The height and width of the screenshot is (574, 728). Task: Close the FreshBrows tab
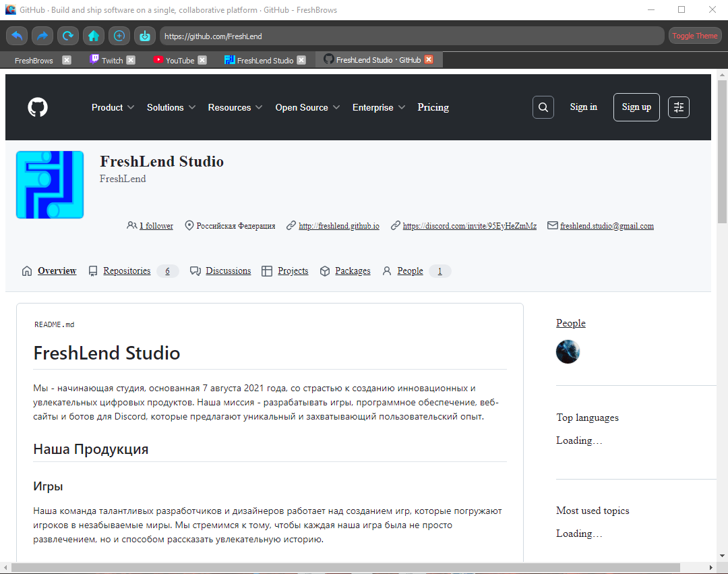pyautogui.click(x=67, y=60)
